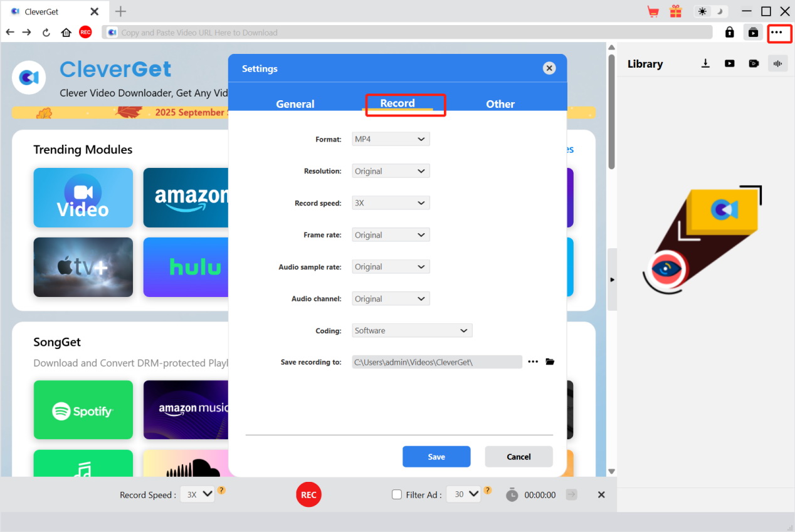Click the Save button
This screenshot has width=795, height=532.
pos(436,457)
